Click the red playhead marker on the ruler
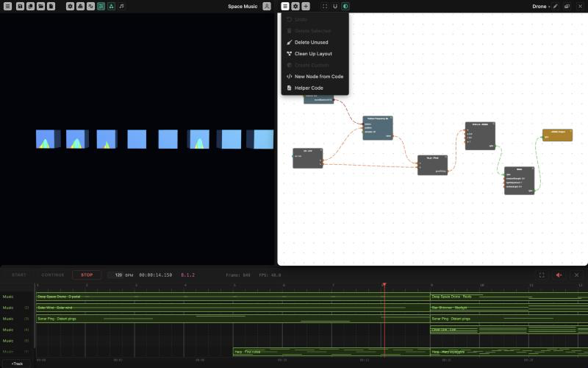Image resolution: width=588 pixels, height=368 pixels. (384, 285)
